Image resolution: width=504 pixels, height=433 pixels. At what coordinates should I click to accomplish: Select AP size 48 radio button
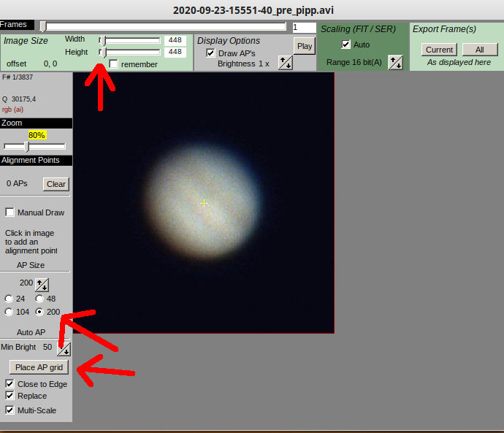39,299
